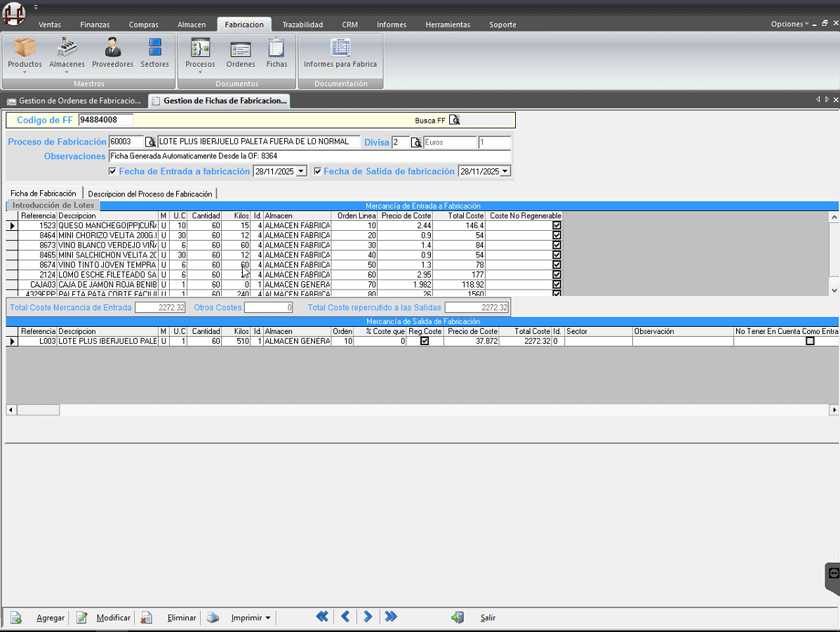This screenshot has width=840, height=632.
Task: Open the Finanzas ribbon tab
Action: [x=95, y=25]
